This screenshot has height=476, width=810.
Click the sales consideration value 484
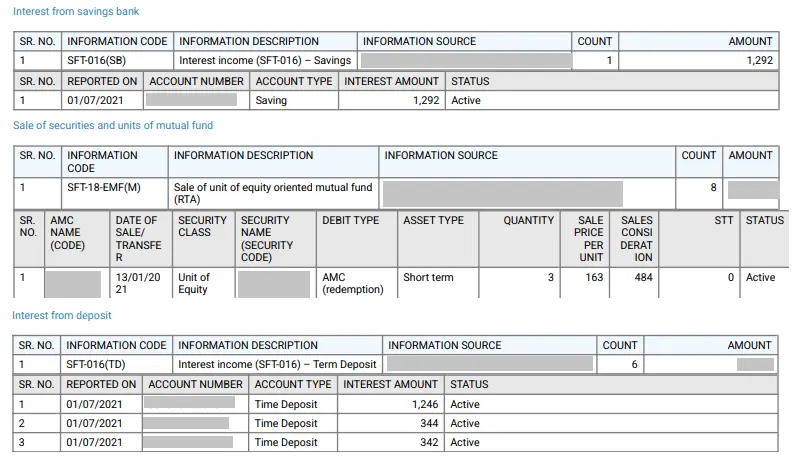point(644,278)
